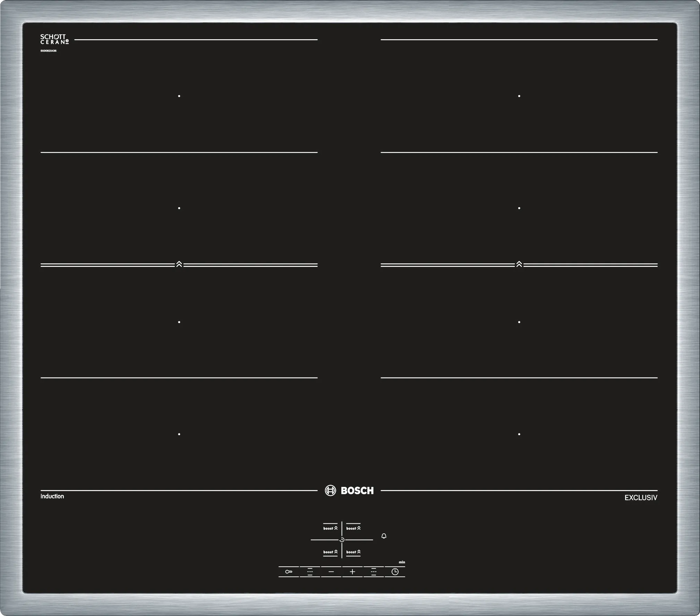The image size is (700, 616).
Task: Click the EXCLUSIV label
Action: click(641, 498)
